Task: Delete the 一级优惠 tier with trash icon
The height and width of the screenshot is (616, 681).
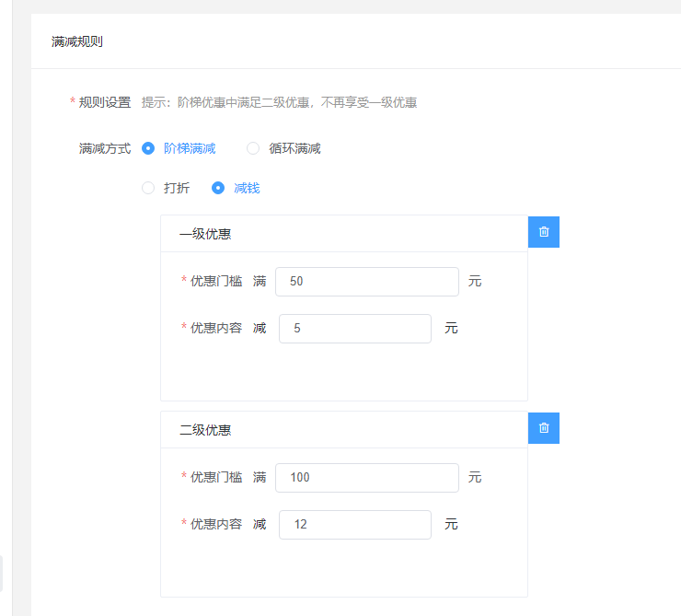Action: point(543,232)
